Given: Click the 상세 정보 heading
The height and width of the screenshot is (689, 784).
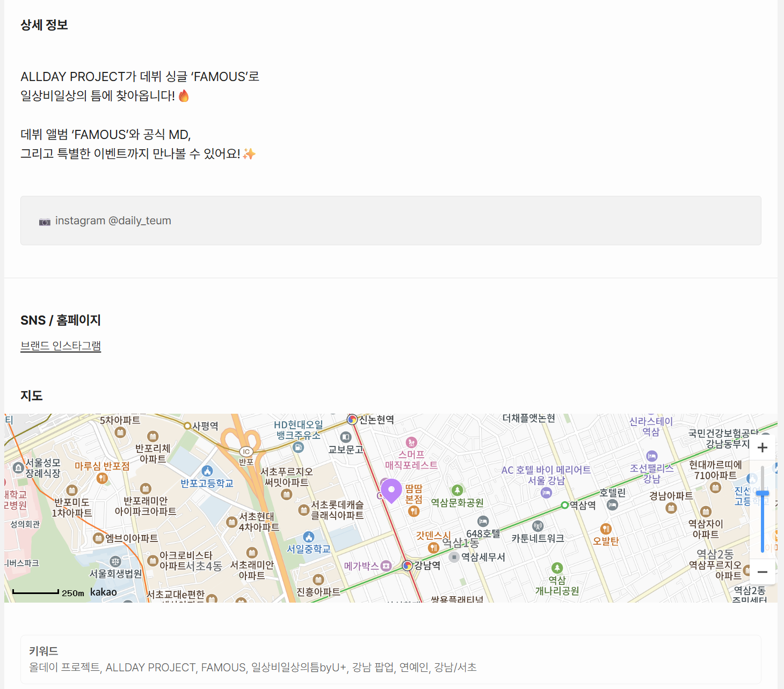Looking at the screenshot, I should tap(44, 25).
